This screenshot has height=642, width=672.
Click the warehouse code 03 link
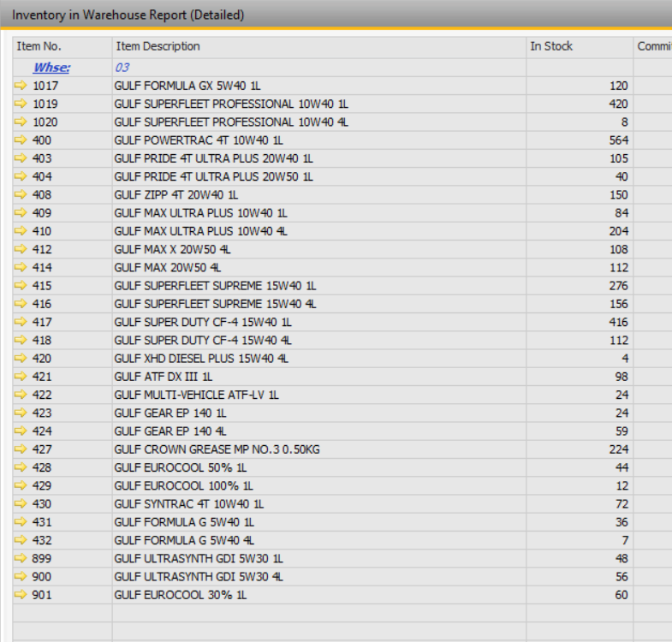(122, 68)
